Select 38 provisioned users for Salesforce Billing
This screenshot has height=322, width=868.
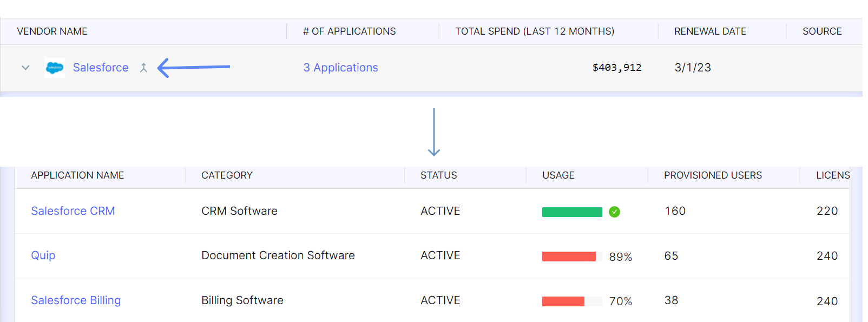click(671, 300)
